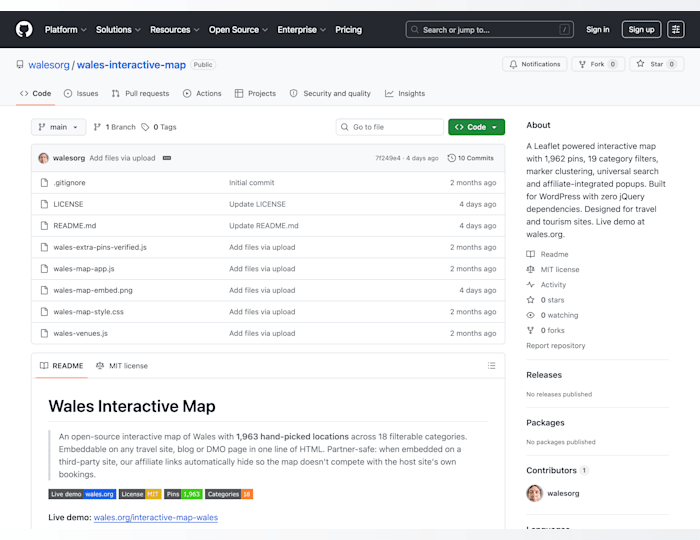This screenshot has width=700, height=540.
Task: Open the Activity link
Action: pos(546,285)
